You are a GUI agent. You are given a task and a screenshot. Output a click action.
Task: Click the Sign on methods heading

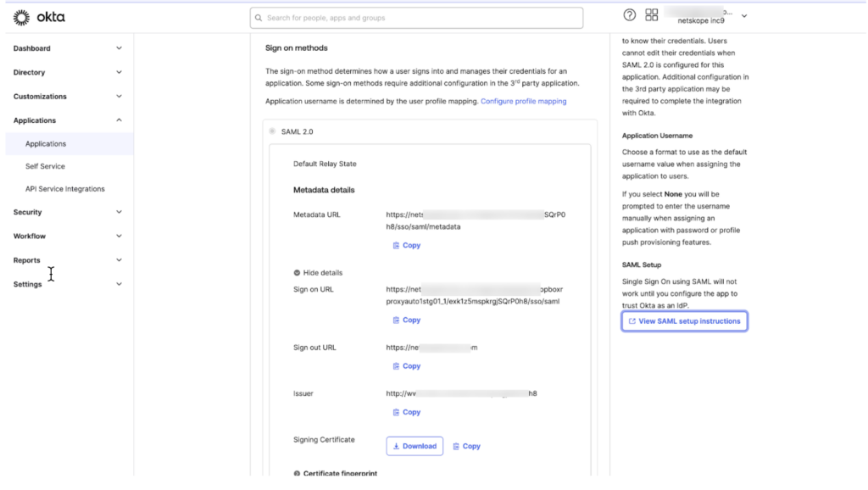pos(296,48)
